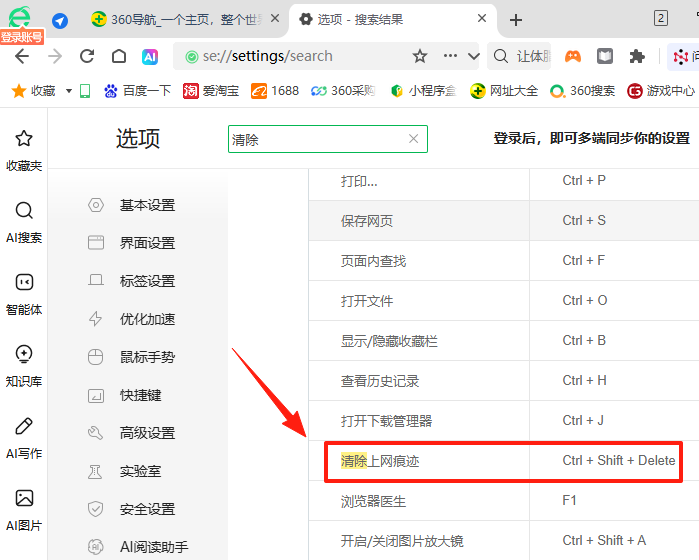The image size is (699, 560).
Task: Open the AI图片 sidebar item
Action: coord(24,511)
